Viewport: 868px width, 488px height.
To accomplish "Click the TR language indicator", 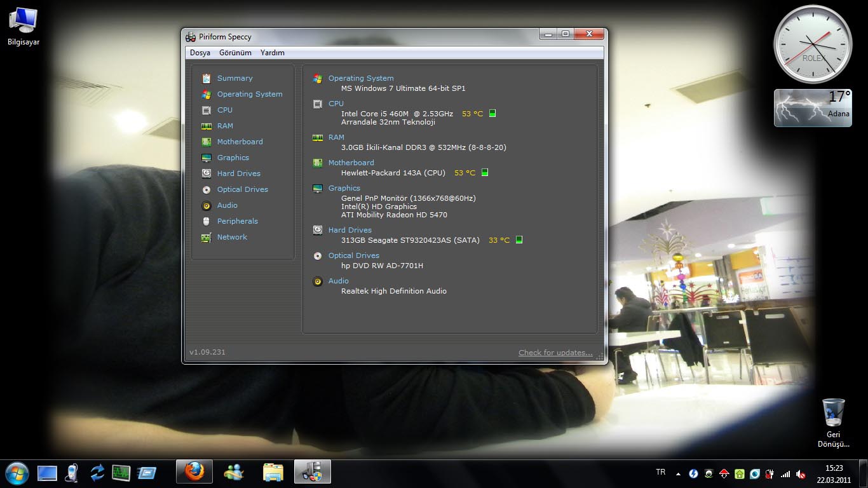I will [x=661, y=472].
